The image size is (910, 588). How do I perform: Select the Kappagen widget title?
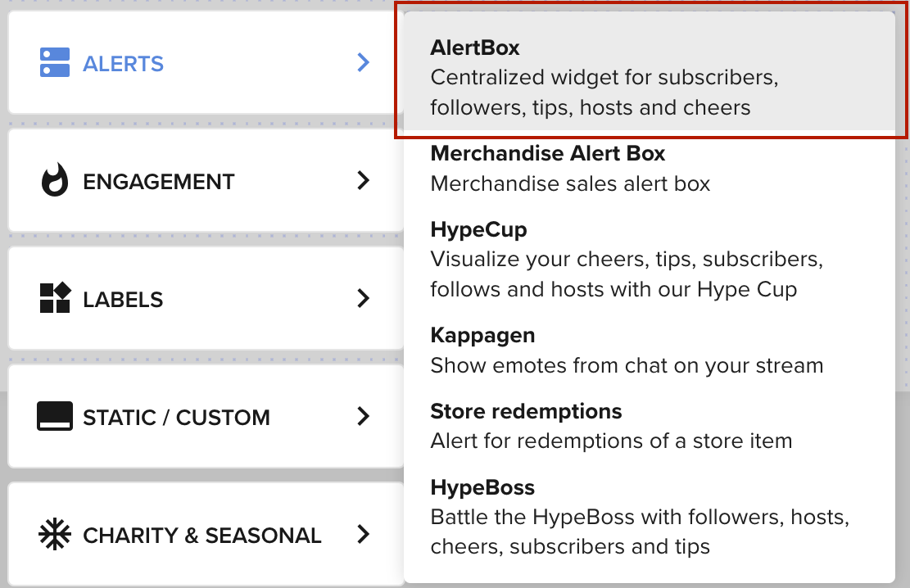482,336
